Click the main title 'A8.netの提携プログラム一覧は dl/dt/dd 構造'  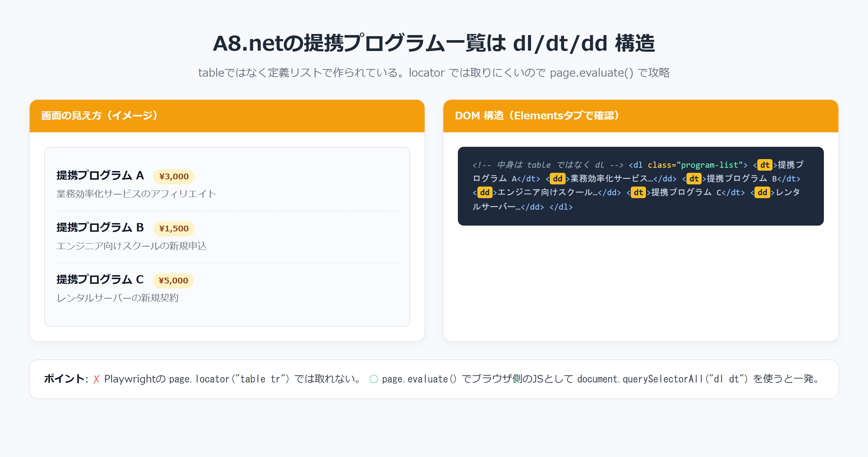434,43
